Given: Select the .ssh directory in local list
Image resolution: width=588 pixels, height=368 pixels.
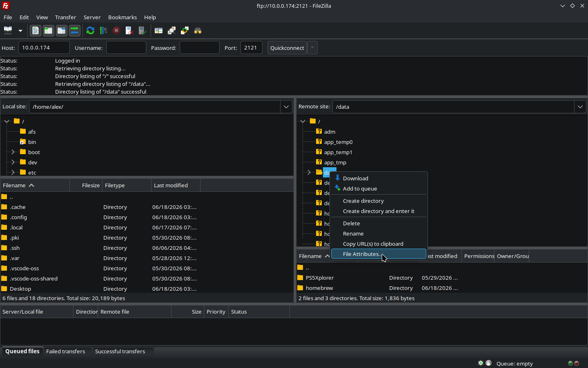Looking at the screenshot, I should point(15,248).
